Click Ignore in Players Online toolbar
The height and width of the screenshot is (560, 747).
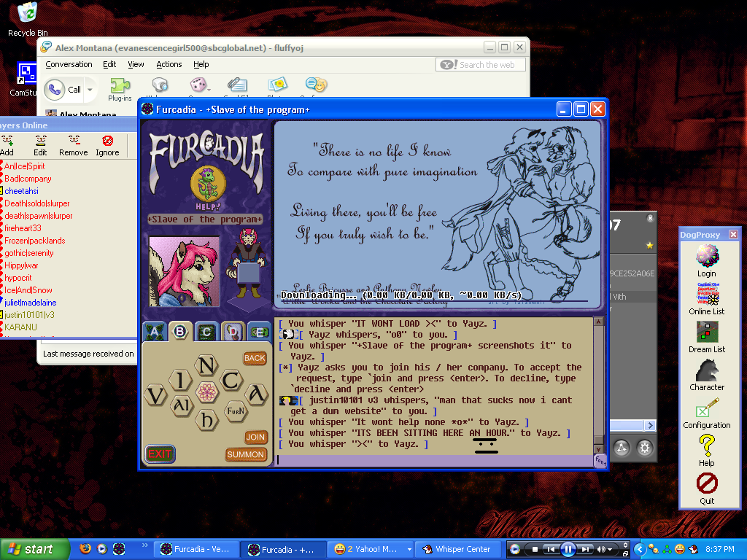coord(107,146)
